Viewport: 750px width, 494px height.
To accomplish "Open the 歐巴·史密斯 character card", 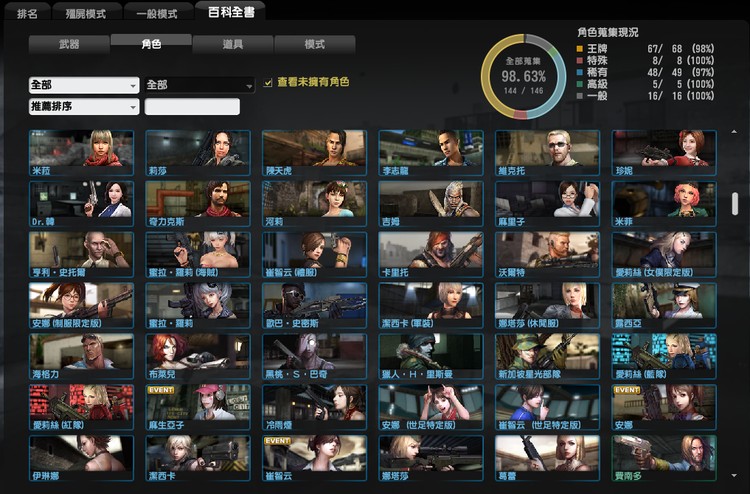I will (x=314, y=306).
